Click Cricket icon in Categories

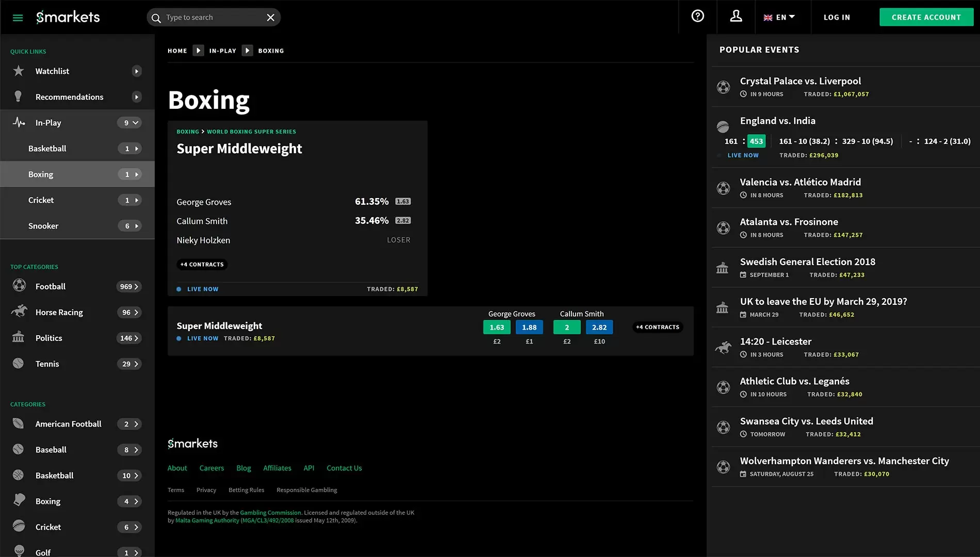coord(19,526)
